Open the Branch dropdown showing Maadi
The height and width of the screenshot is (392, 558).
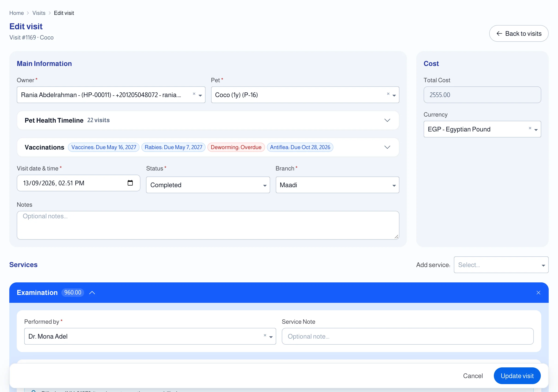(337, 185)
